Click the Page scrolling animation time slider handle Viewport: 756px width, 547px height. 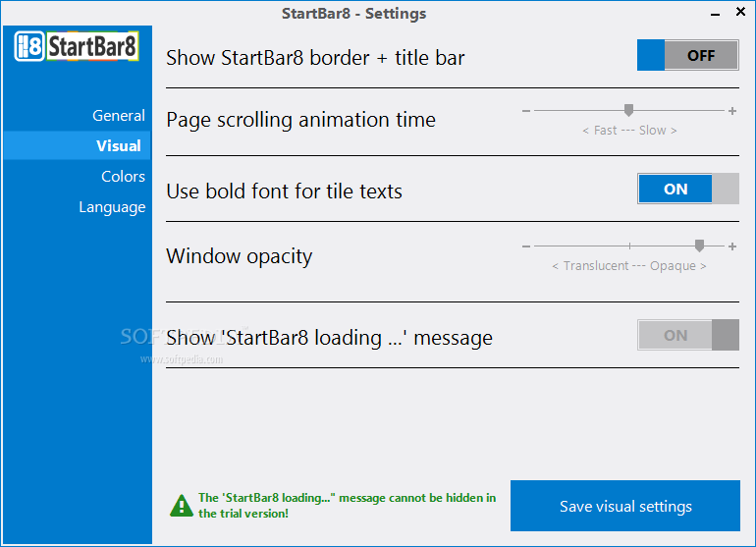pos(628,110)
